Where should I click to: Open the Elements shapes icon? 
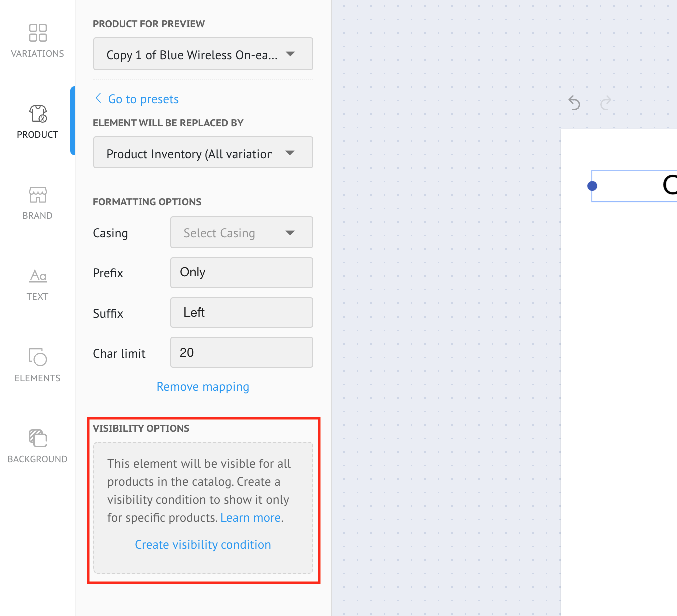pyautogui.click(x=38, y=357)
